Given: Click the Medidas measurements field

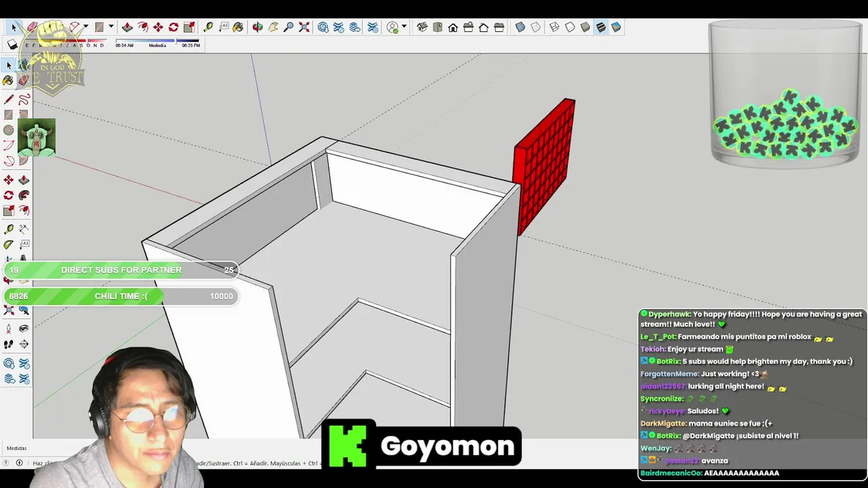Looking at the screenshot, I should [16, 448].
